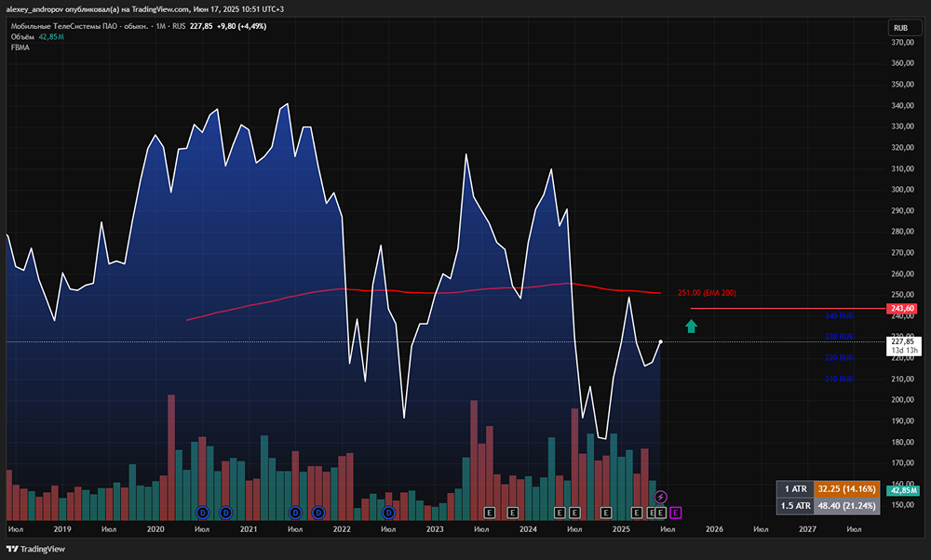Image resolution: width=931 pixels, height=560 pixels.
Task: Click the blue 210 RUB level label
Action: tap(839, 379)
